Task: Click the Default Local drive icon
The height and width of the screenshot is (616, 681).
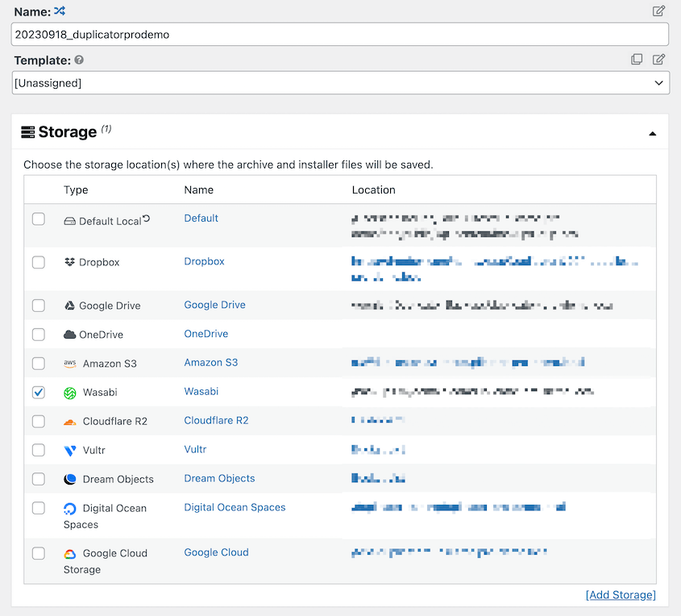Action: pos(69,222)
